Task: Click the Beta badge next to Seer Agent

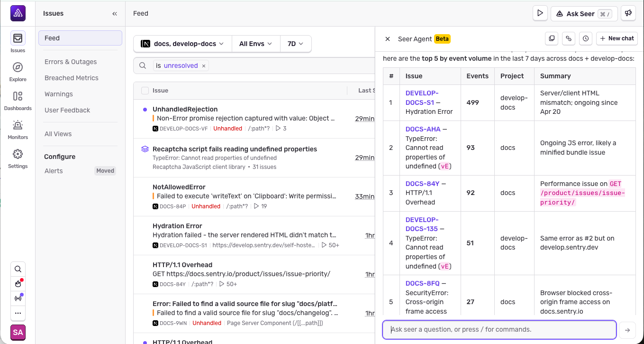Action: coord(442,39)
